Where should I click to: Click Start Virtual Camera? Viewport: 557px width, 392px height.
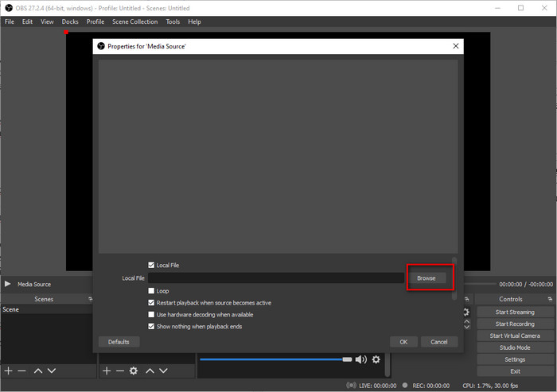(515, 336)
